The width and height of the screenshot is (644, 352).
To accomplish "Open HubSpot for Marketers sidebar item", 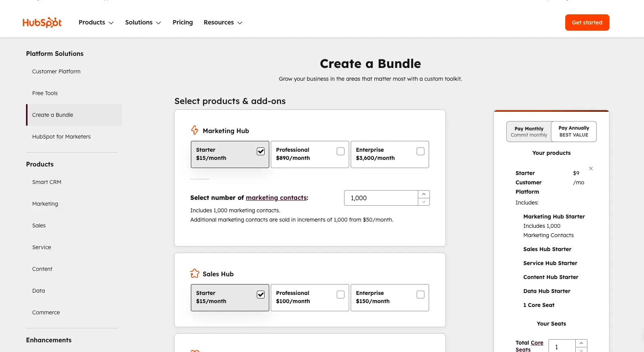I will pos(61,137).
